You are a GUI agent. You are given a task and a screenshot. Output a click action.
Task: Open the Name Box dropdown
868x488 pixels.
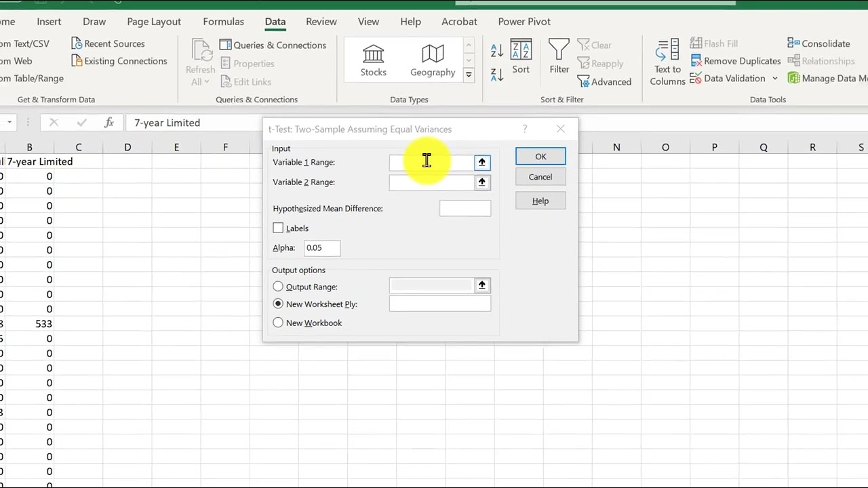click(x=9, y=123)
